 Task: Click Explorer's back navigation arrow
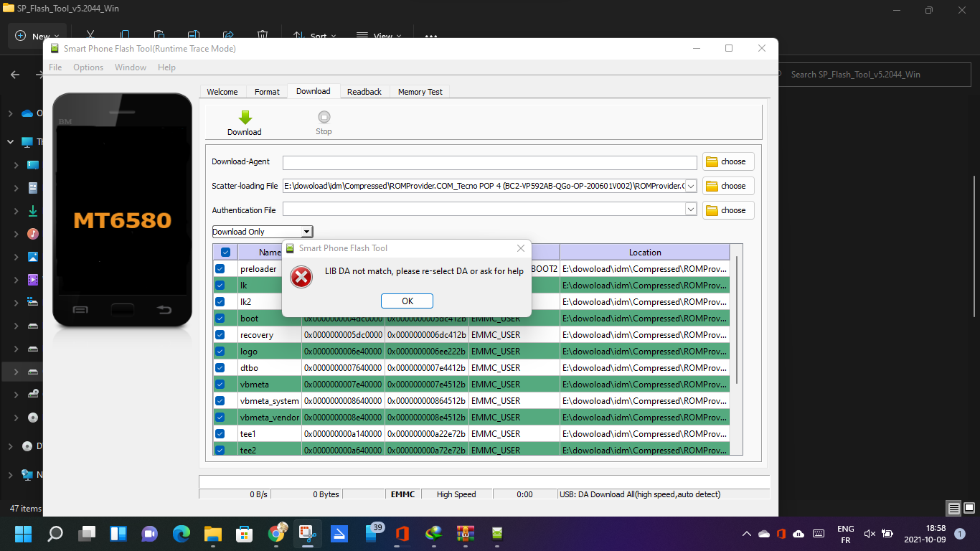click(15, 75)
